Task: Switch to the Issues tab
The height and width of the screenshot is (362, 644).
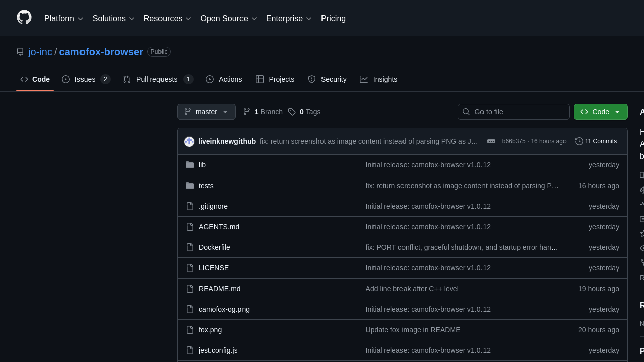Action: pyautogui.click(x=86, y=79)
